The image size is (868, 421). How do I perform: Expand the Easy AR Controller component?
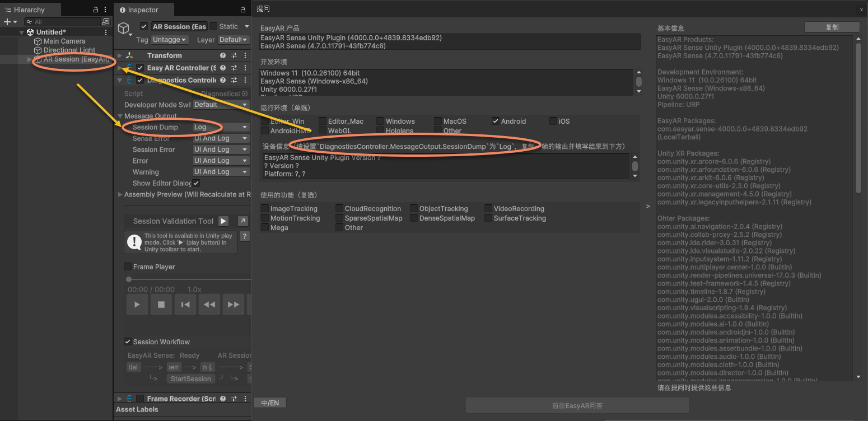(118, 68)
